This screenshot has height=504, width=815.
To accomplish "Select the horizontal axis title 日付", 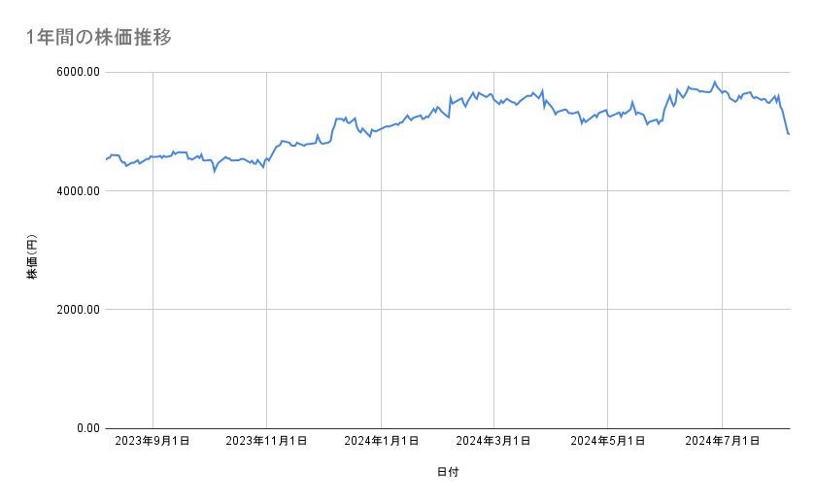I will [448, 472].
